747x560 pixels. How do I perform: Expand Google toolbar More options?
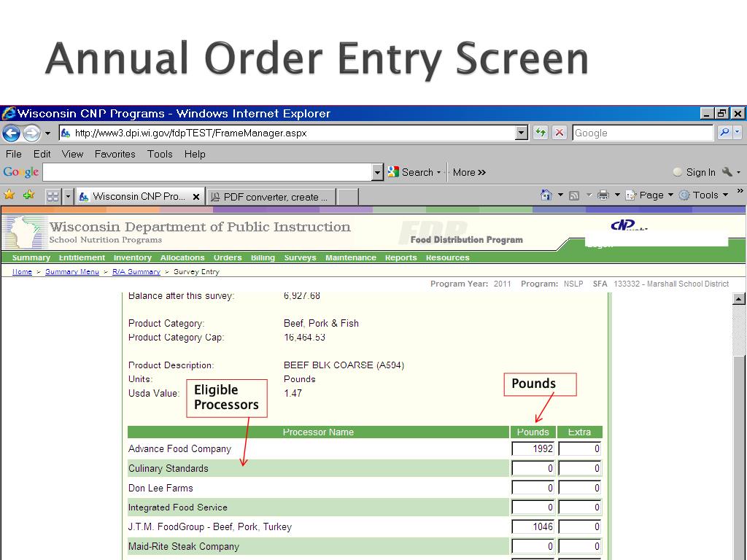click(x=469, y=172)
